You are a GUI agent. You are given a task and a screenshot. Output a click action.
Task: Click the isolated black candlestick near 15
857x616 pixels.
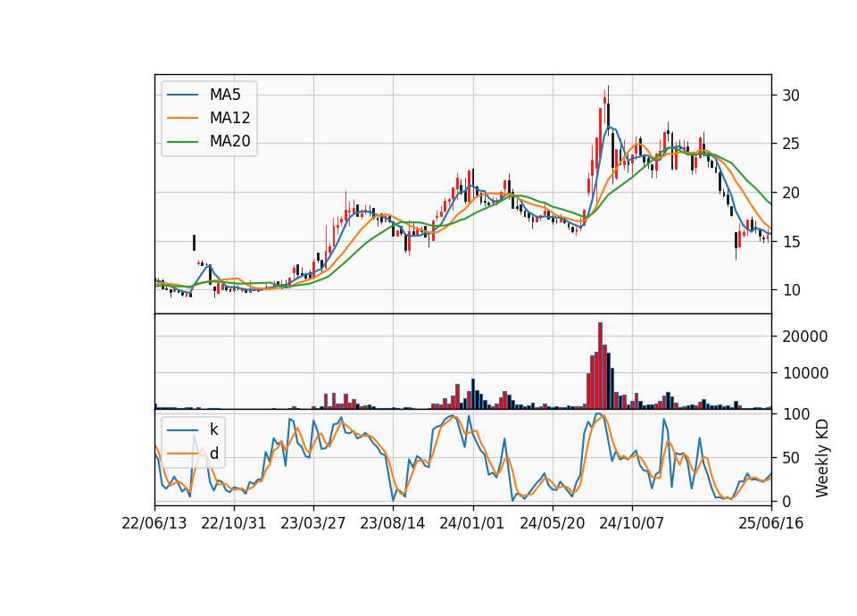(194, 243)
